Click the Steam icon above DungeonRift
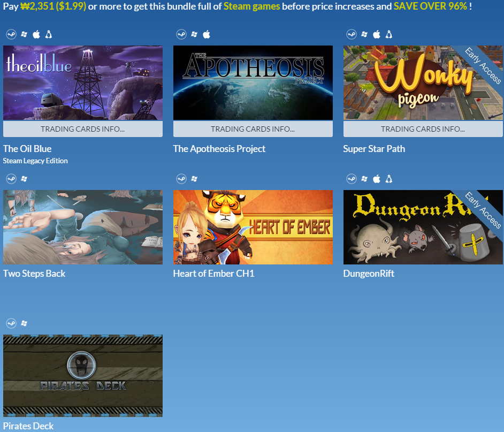 352,178
